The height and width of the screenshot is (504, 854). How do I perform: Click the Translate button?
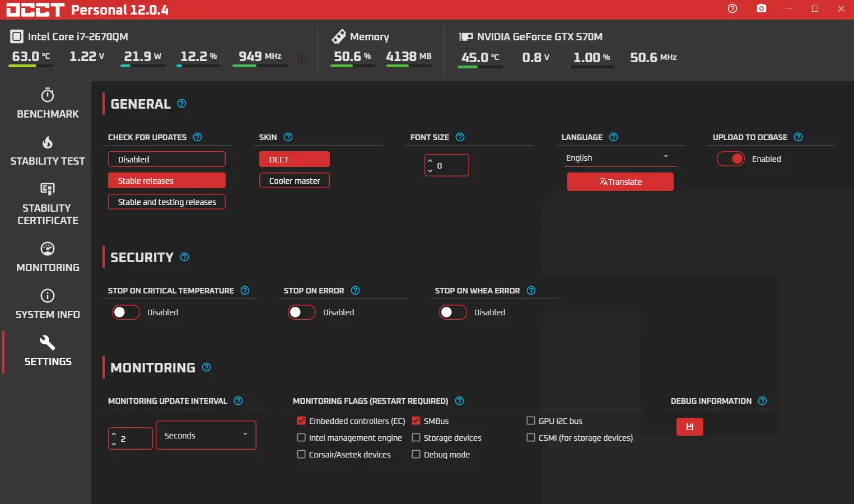coord(620,181)
